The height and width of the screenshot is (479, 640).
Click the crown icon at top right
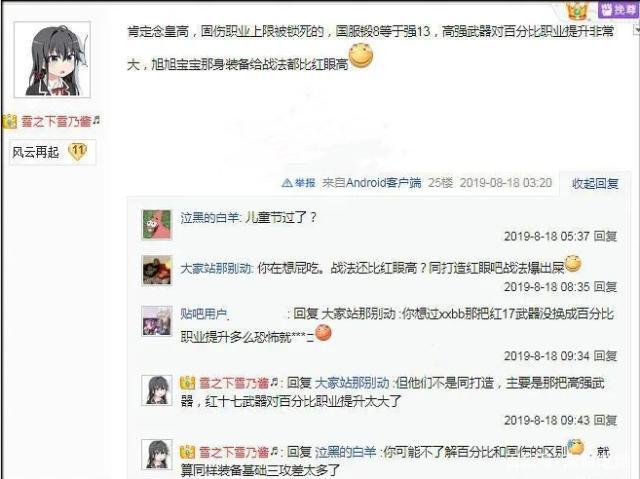click(577, 10)
